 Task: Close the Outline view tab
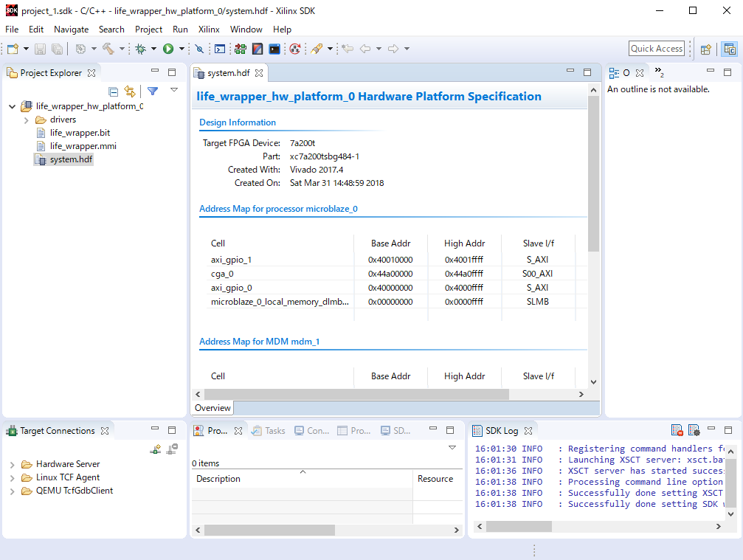point(640,73)
